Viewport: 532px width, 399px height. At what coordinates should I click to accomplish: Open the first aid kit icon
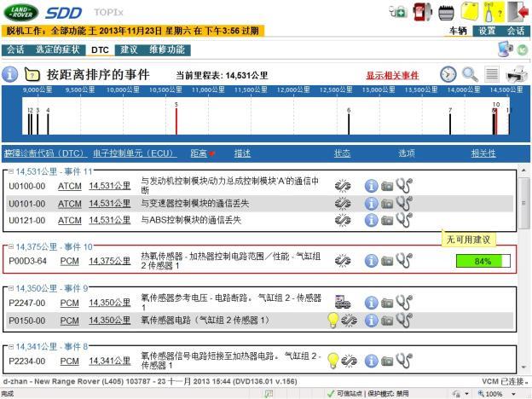[x=398, y=12]
